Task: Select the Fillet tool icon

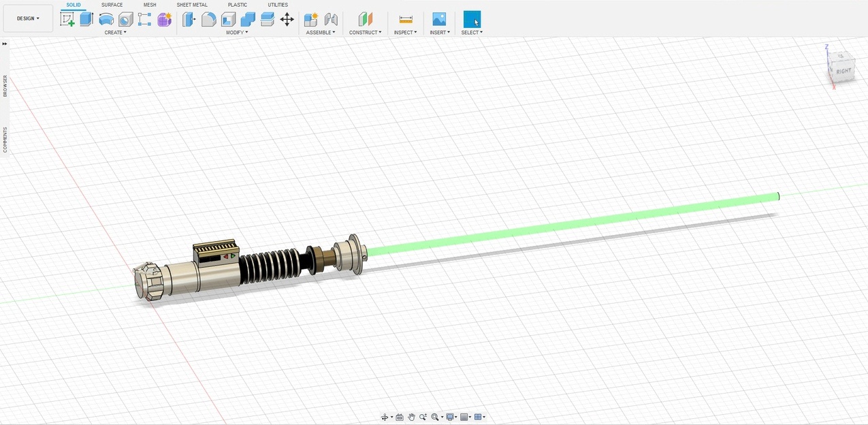Action: [x=209, y=19]
